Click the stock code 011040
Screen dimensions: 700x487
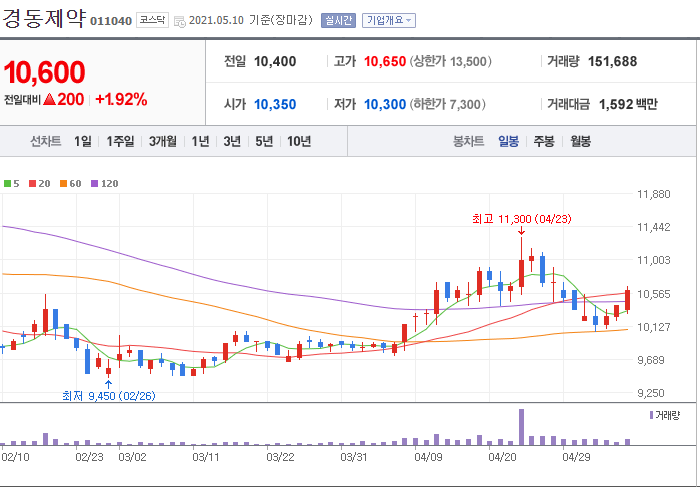coord(111,21)
